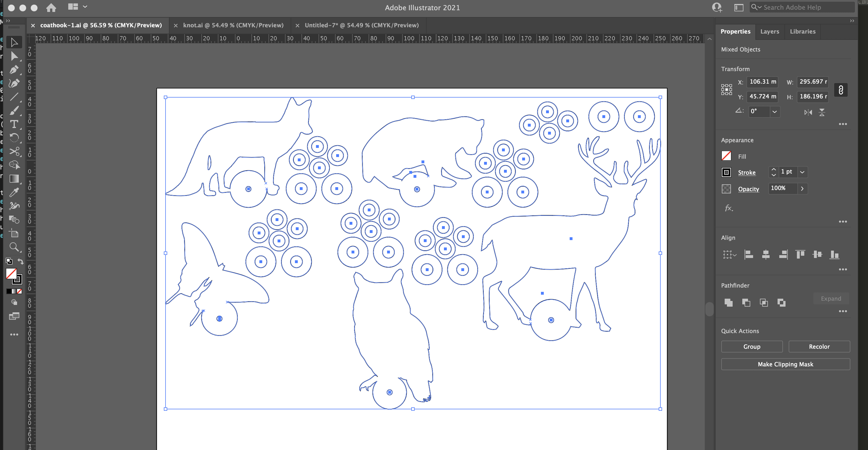
Task: Click Vertical Align Bottom icon
Action: coord(834,255)
